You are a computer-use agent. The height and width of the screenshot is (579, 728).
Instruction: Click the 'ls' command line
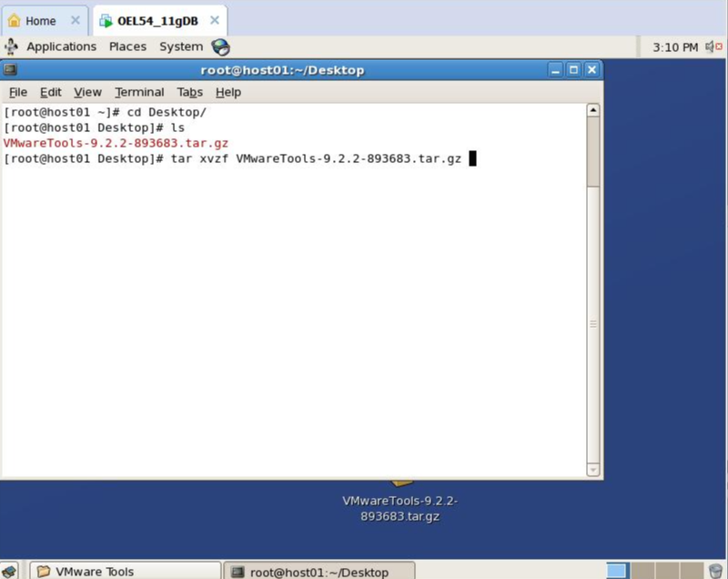[177, 127]
